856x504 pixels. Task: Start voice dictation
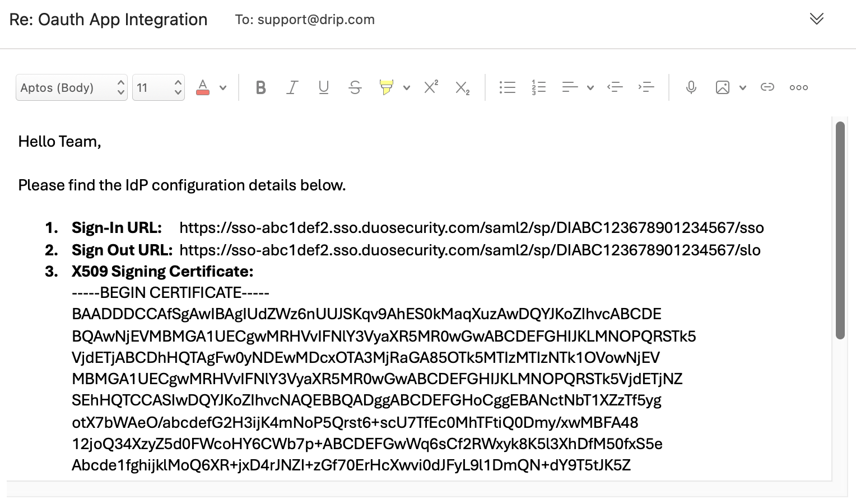click(x=691, y=87)
